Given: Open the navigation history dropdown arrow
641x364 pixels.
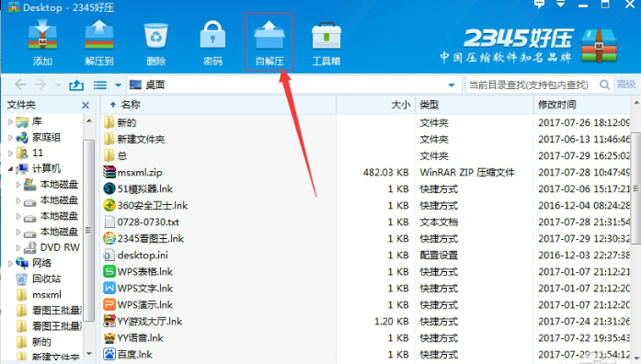Looking at the screenshot, I should 58,85.
